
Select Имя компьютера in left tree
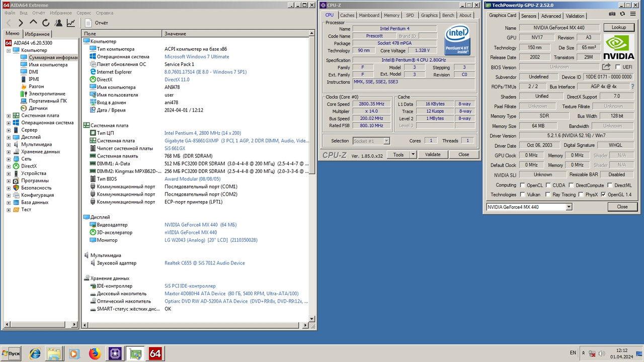(48, 65)
